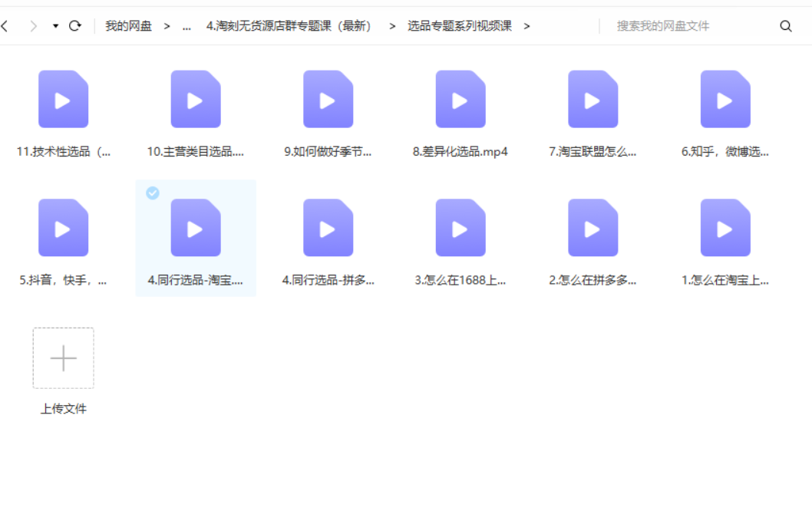Go back to the previous folder

coord(5,26)
